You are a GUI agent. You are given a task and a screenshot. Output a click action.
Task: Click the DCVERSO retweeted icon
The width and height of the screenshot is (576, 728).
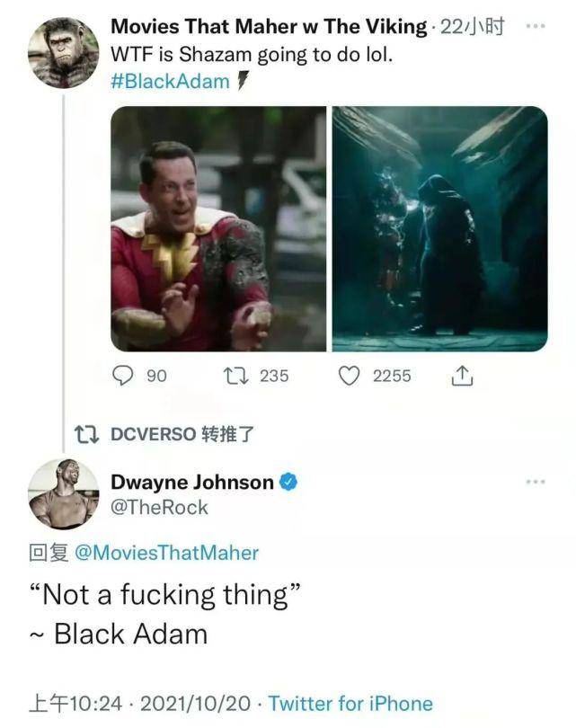(x=87, y=434)
